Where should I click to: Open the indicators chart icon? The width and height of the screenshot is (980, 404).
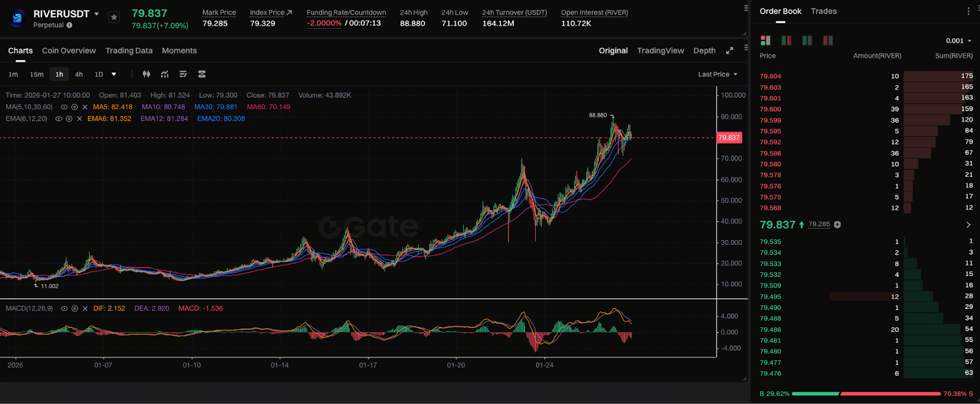165,74
